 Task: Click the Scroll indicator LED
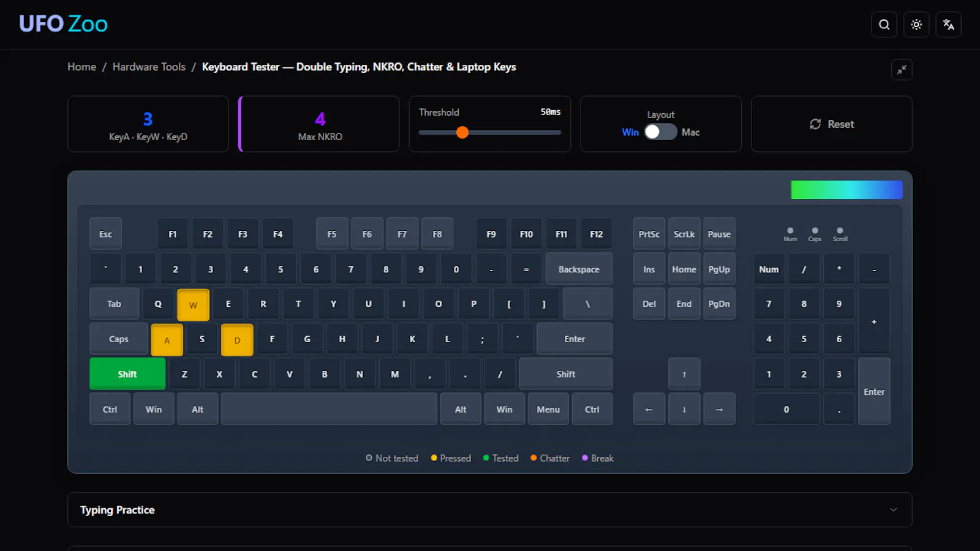point(840,231)
